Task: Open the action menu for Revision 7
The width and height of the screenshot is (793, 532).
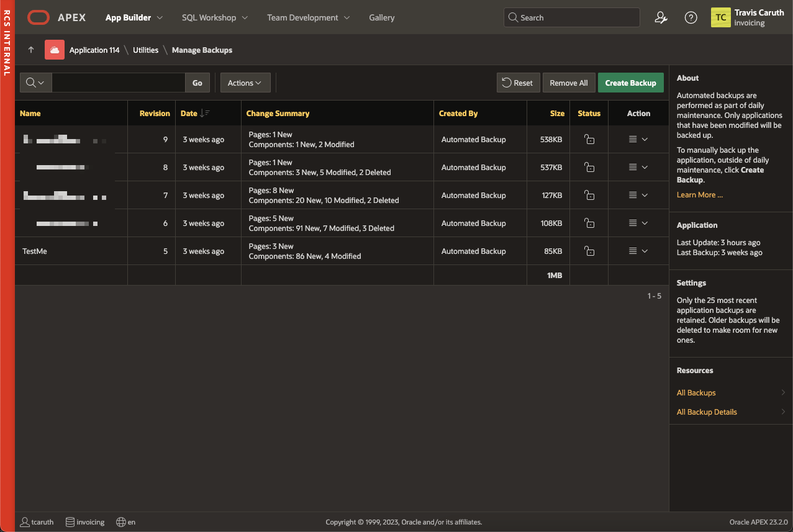Action: (638, 196)
